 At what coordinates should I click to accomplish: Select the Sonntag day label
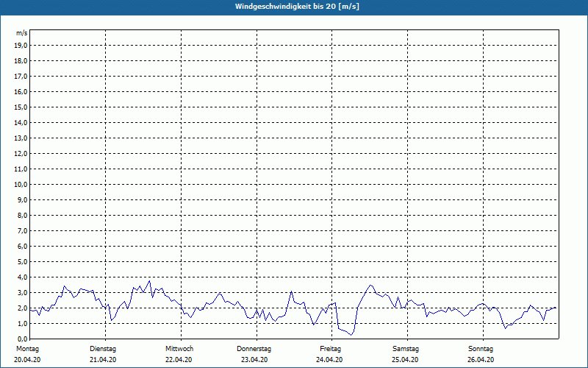480,349
